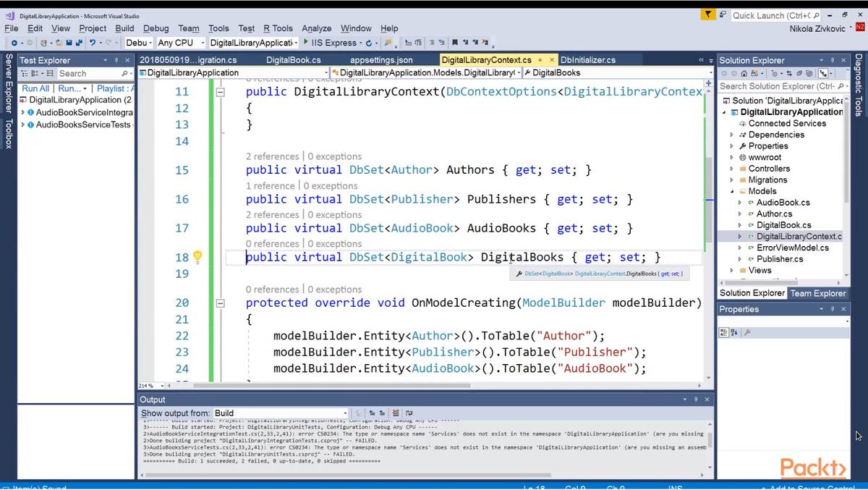This screenshot has height=490, width=868.
Task: Switch to the DbInitializer.cs tab
Action: pos(588,60)
